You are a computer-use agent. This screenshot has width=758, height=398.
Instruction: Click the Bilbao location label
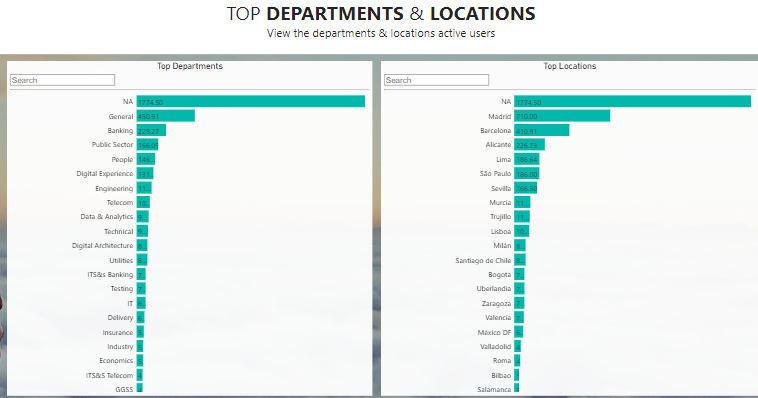pyautogui.click(x=501, y=376)
